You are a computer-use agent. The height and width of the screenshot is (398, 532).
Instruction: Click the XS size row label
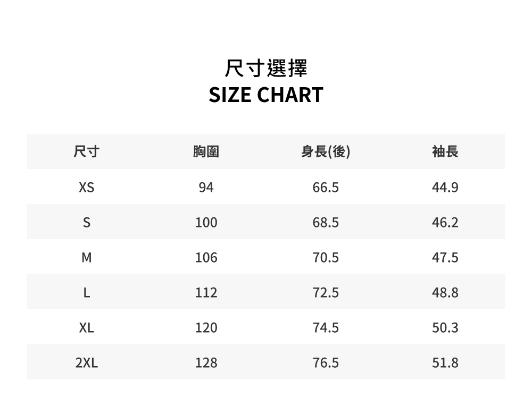[x=87, y=187]
